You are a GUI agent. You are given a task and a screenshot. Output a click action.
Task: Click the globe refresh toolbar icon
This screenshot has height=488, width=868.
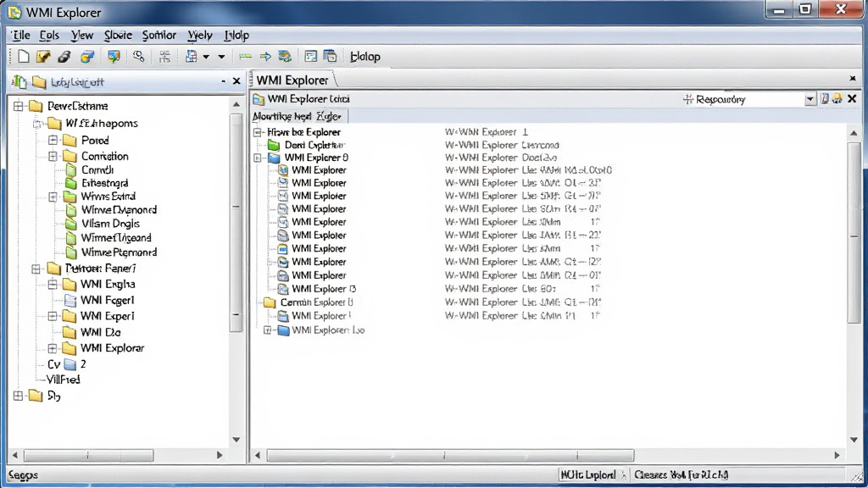(285, 57)
